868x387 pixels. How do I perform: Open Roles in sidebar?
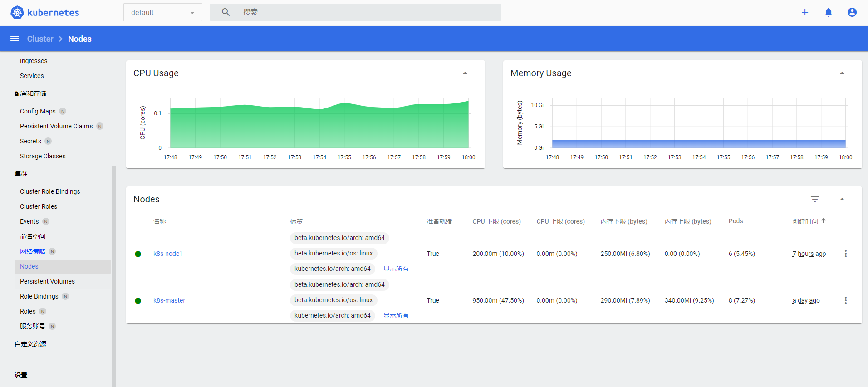[28, 311]
